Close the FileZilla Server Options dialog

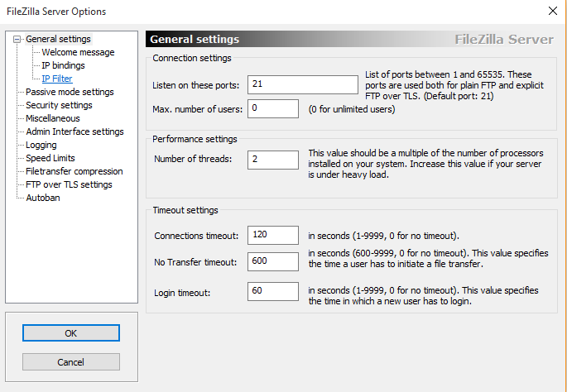tap(553, 11)
